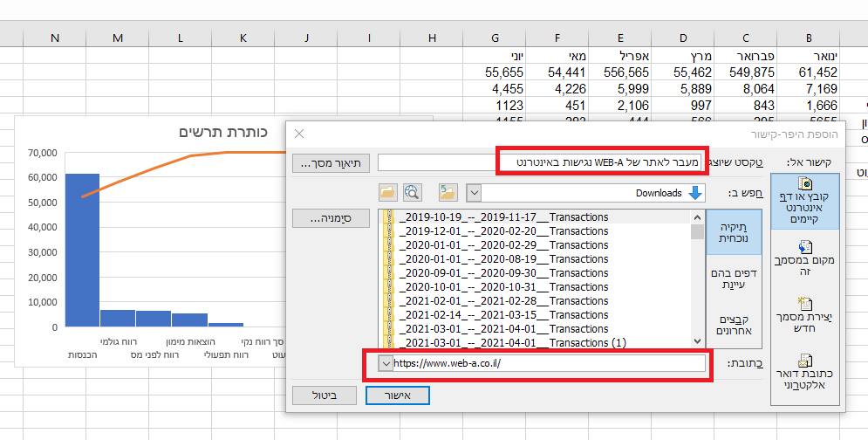Click cell with value 61,452
This screenshot has width=868, height=440.
click(x=809, y=72)
